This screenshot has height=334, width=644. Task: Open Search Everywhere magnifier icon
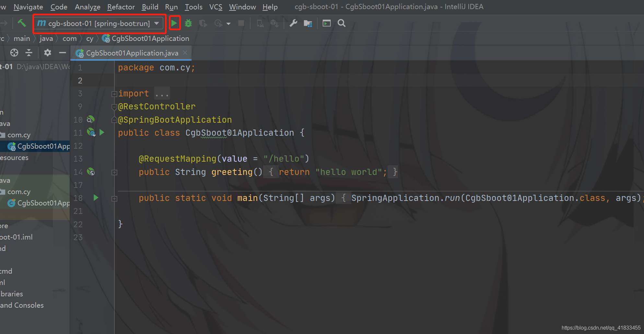(342, 23)
